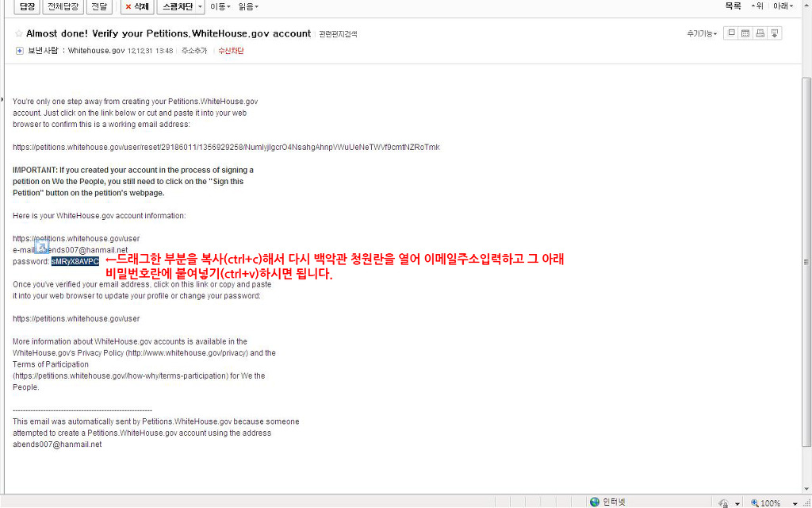The height and width of the screenshot is (508, 812).
Task: Open the petitions.whitehouse.gov/user link below 'change your password'
Action: coord(76,319)
